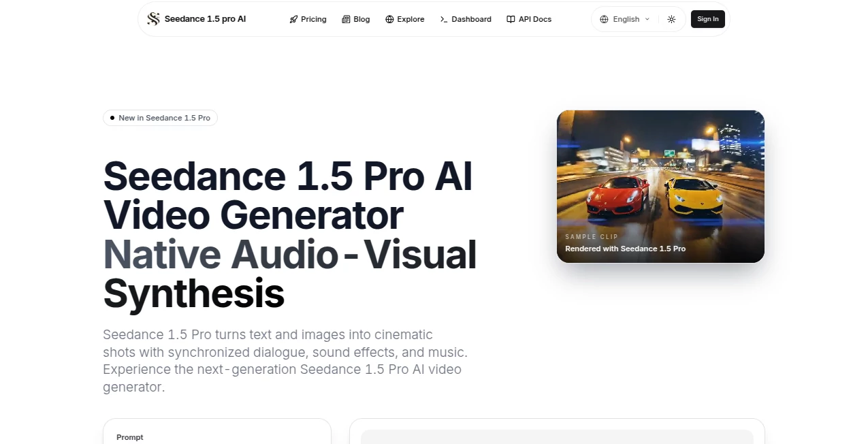Open the English language dropdown

point(624,19)
